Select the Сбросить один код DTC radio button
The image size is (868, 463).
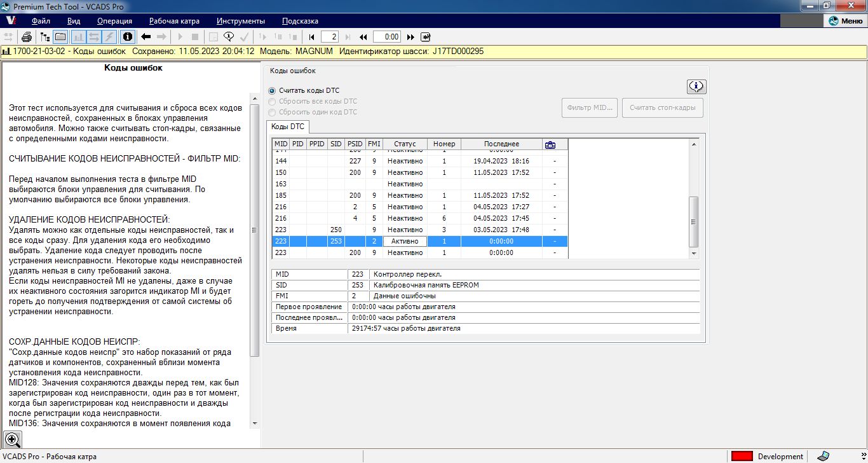(272, 113)
